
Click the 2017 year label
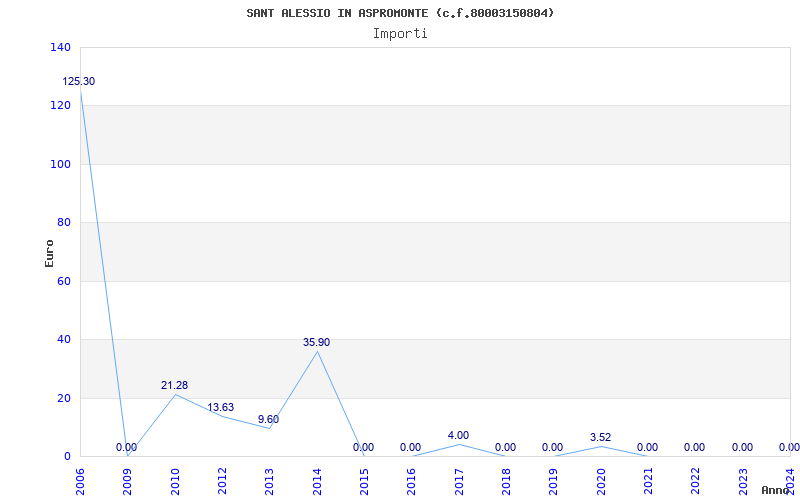coord(459,481)
